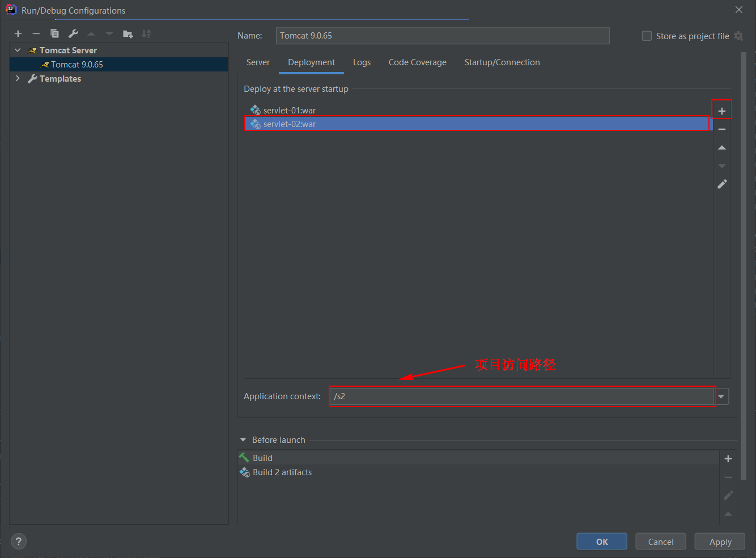Remove the before launch task
Screen dimensions: 756x558
(728, 477)
